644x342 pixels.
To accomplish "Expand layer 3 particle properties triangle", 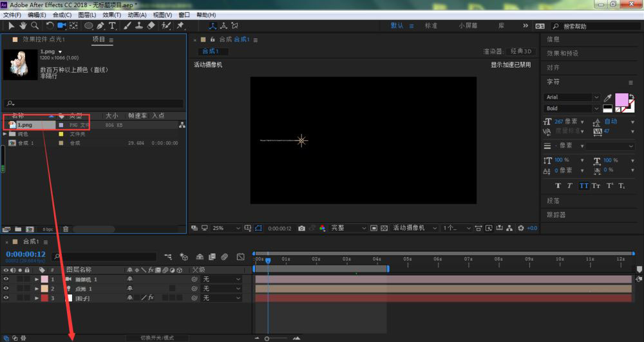I will 37,298.
